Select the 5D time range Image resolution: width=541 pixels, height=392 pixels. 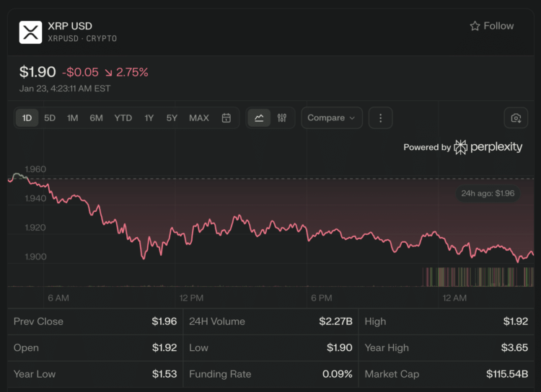[50, 118]
